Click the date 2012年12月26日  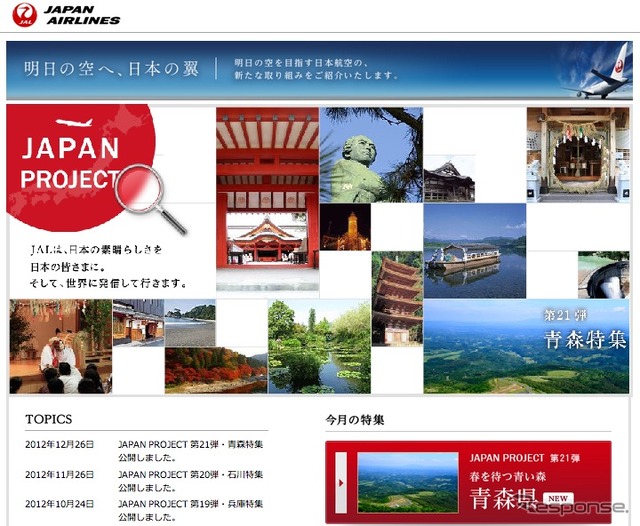pos(60,444)
